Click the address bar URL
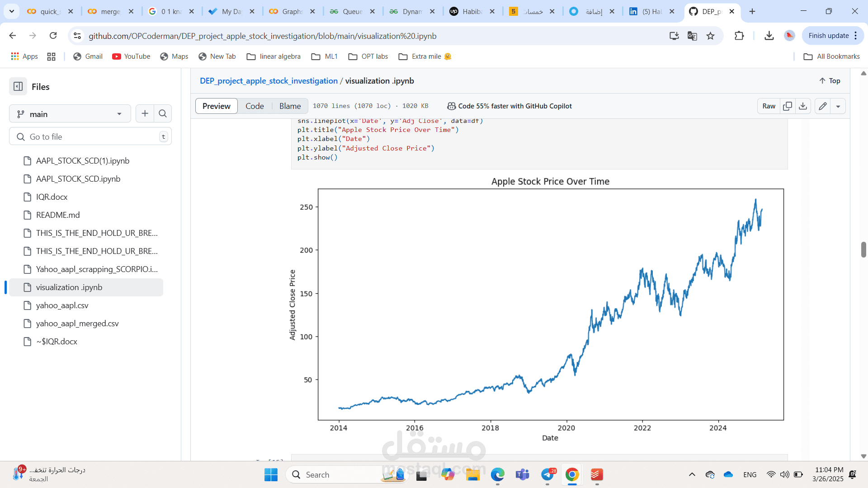Viewport: 868px width, 488px height. click(x=262, y=36)
